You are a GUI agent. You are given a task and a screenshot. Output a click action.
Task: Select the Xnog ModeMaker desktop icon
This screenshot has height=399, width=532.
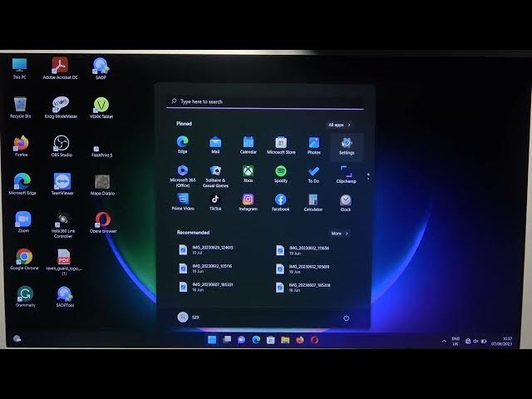pos(61,107)
